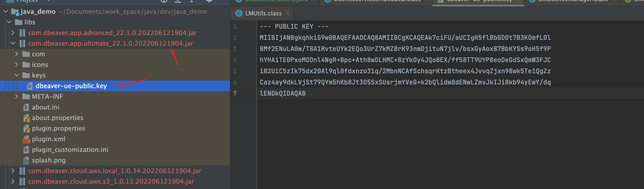The image size is (644, 189).
Task: Click the last key line 'lENDkQIDAQAB'
Action: [x=283, y=93]
